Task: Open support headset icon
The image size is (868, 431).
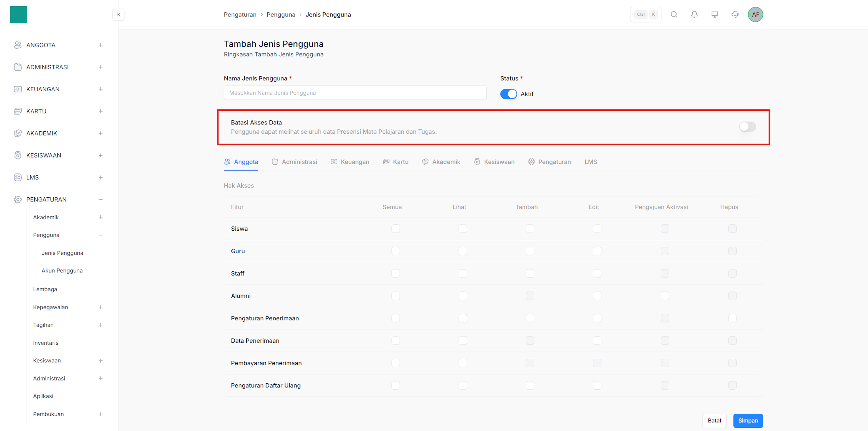Action: pyautogui.click(x=735, y=14)
